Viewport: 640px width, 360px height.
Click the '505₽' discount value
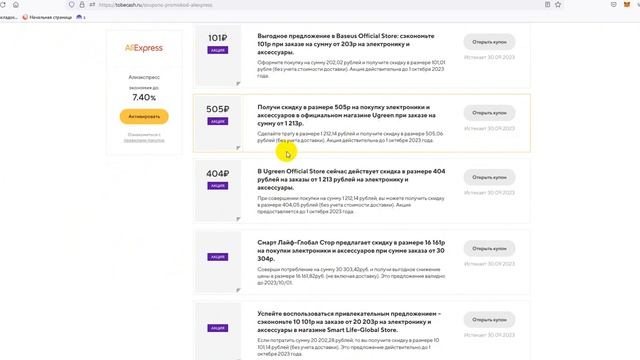tap(218, 109)
